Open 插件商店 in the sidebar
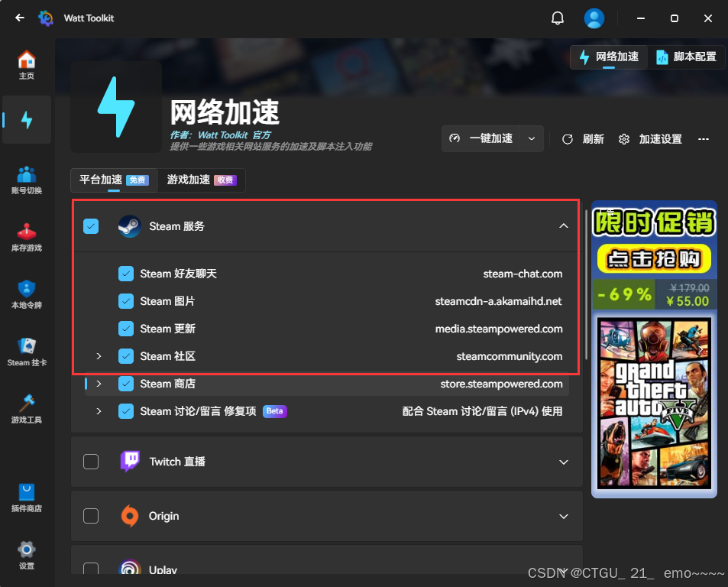 click(27, 498)
